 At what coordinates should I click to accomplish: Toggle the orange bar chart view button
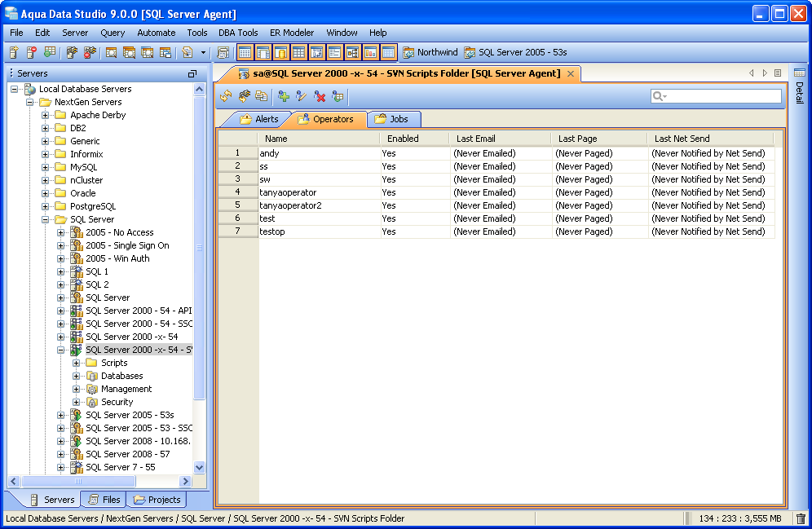click(x=370, y=52)
